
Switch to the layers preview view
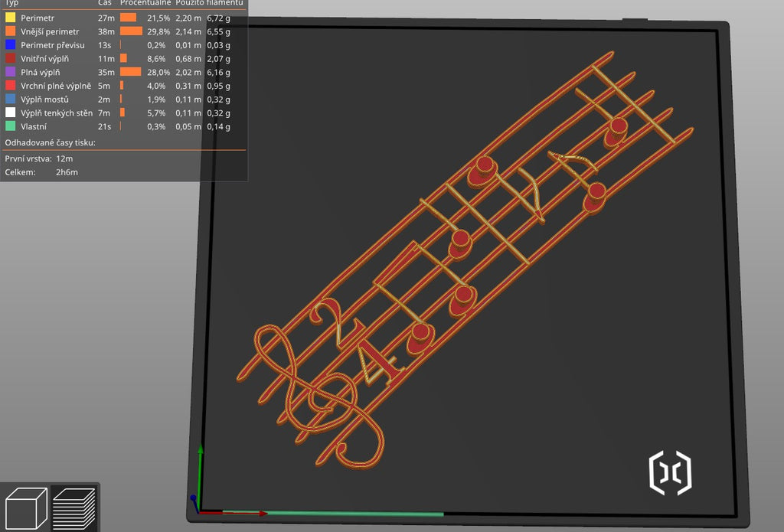coord(73,508)
